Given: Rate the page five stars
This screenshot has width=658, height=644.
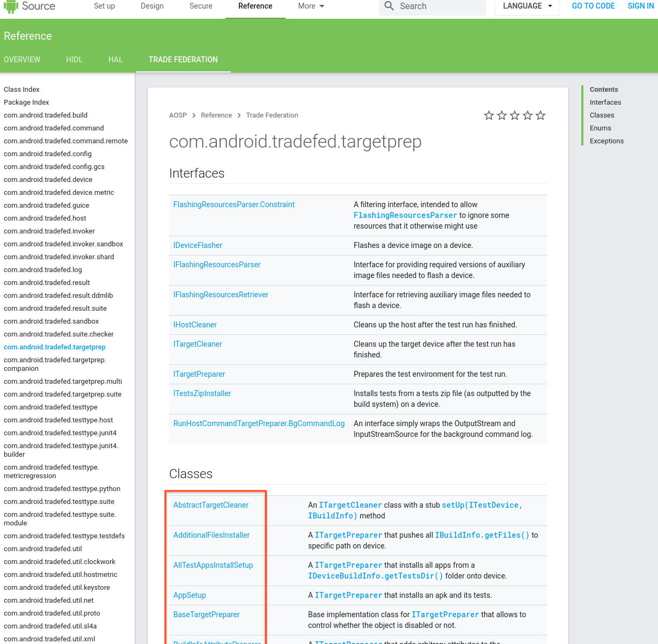Looking at the screenshot, I should [540, 115].
